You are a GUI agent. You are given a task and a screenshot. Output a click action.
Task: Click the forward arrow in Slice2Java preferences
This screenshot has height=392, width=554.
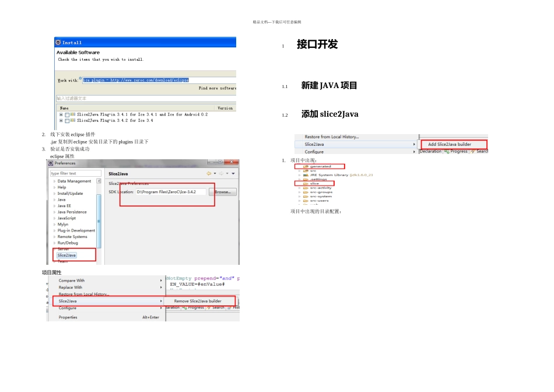click(x=221, y=174)
